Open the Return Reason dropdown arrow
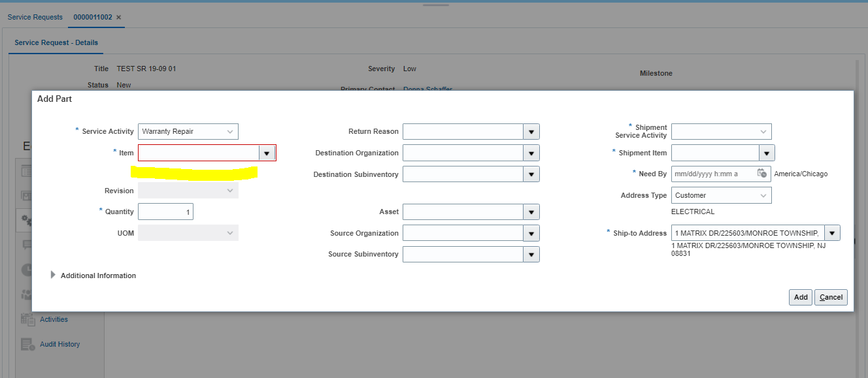Image resolution: width=868 pixels, height=378 pixels. point(531,132)
